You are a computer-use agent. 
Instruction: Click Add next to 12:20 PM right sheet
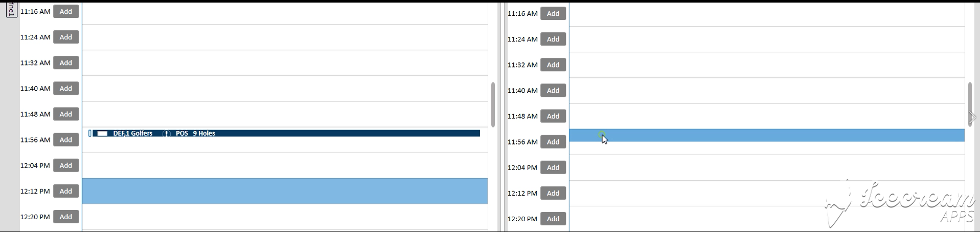[x=553, y=219]
